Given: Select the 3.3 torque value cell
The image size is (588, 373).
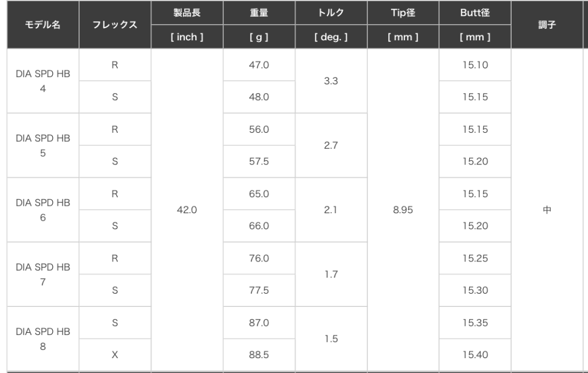Looking at the screenshot, I should click(331, 81).
